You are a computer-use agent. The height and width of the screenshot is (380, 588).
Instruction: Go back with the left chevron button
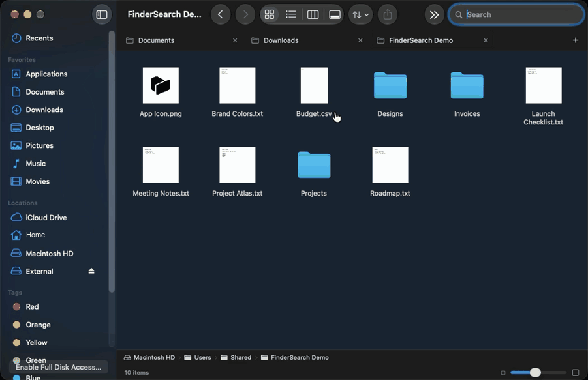[221, 14]
